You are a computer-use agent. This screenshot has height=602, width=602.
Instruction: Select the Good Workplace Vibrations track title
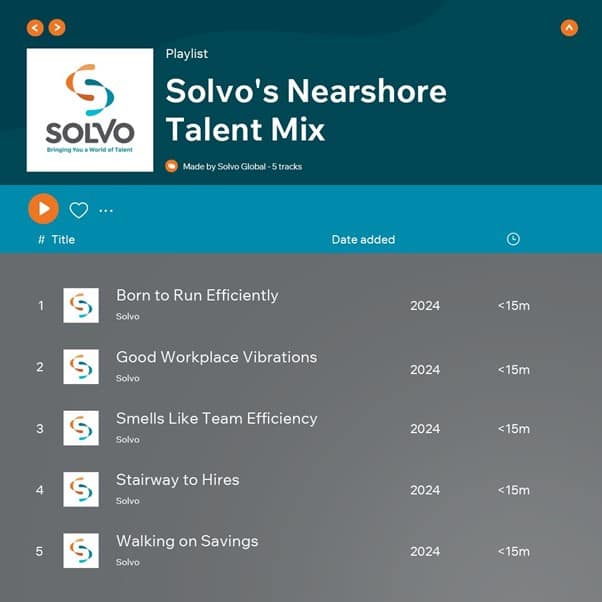click(x=216, y=357)
